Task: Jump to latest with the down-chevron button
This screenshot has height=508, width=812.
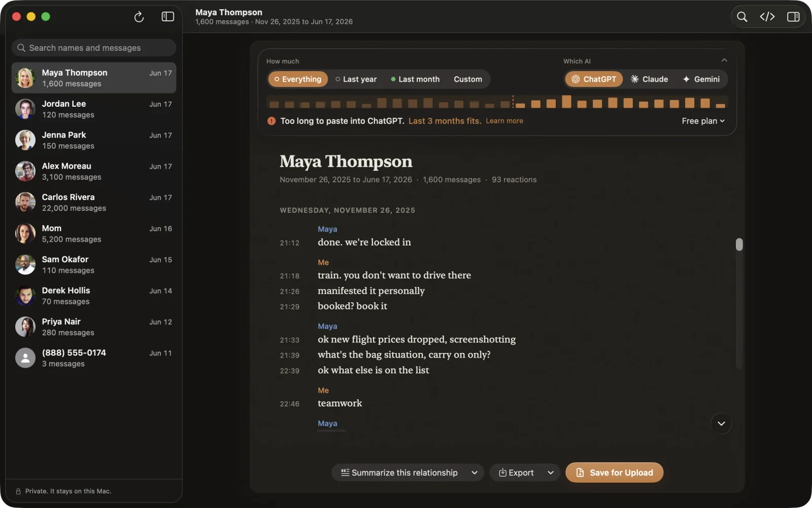Action: pyautogui.click(x=721, y=424)
